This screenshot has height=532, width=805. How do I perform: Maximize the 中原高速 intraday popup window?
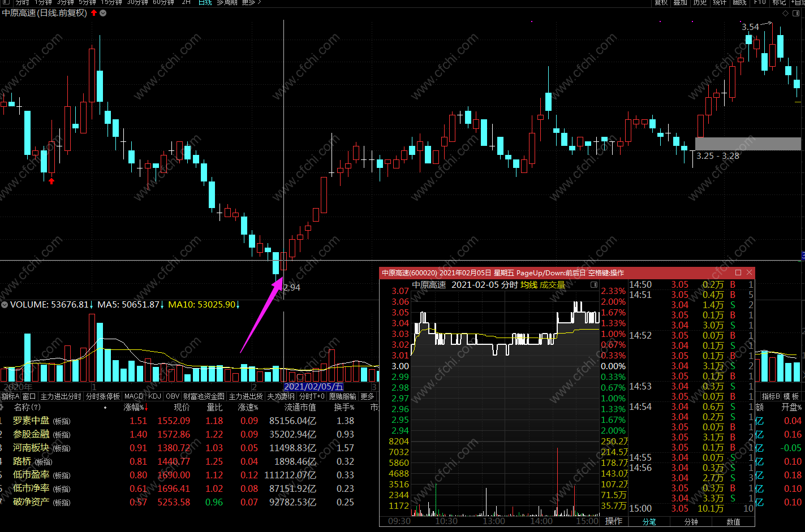738,273
